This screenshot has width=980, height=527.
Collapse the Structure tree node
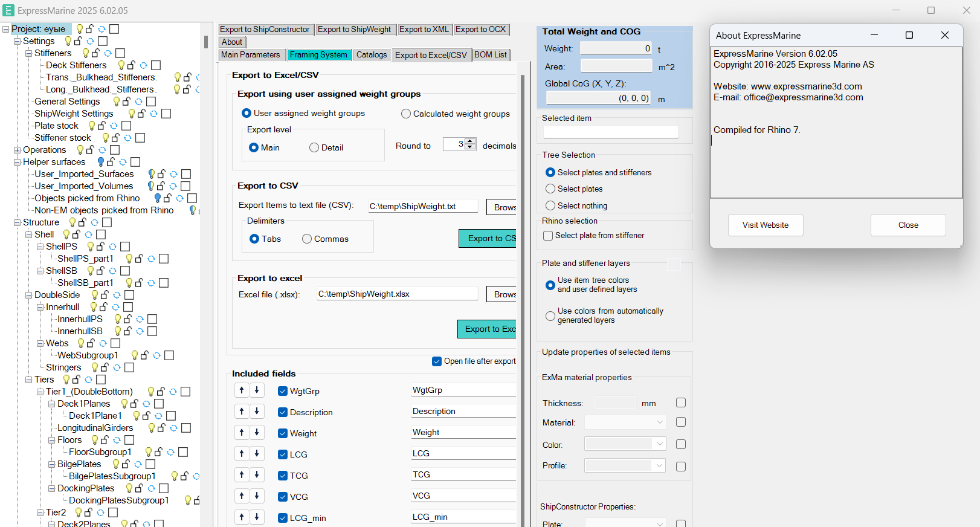17,222
